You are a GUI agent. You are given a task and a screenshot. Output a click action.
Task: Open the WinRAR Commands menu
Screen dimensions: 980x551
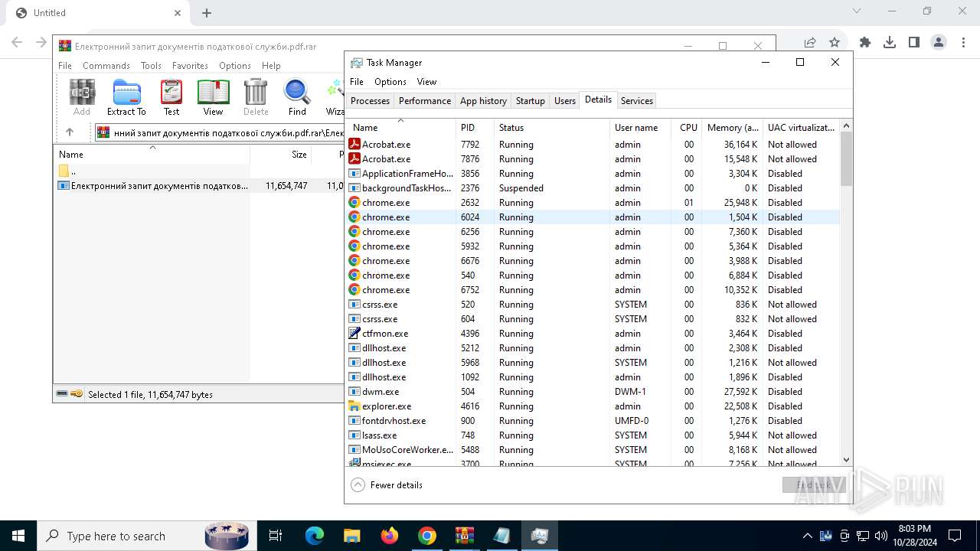[106, 66]
